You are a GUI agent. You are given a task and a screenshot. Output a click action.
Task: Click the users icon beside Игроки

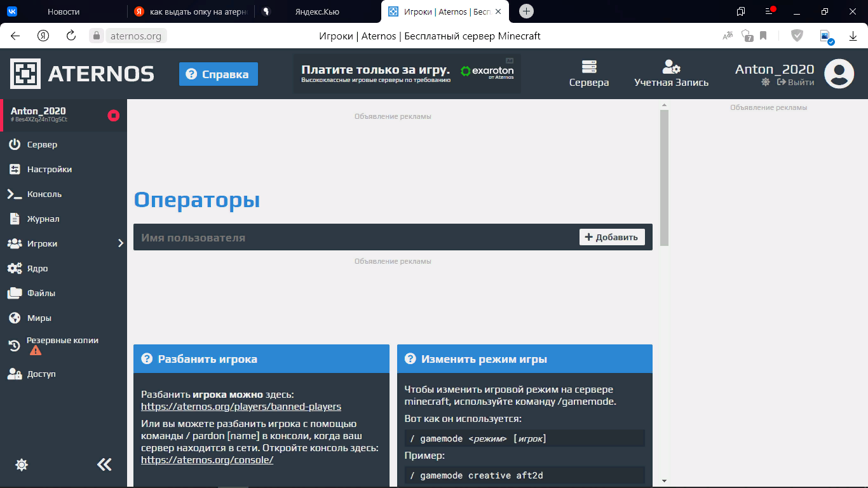(x=15, y=243)
